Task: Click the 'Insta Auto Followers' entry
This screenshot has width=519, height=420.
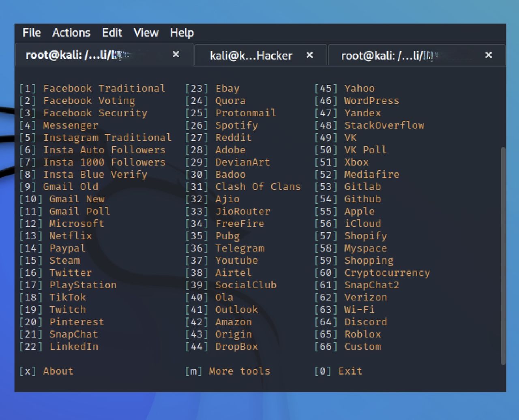Action: (104, 150)
